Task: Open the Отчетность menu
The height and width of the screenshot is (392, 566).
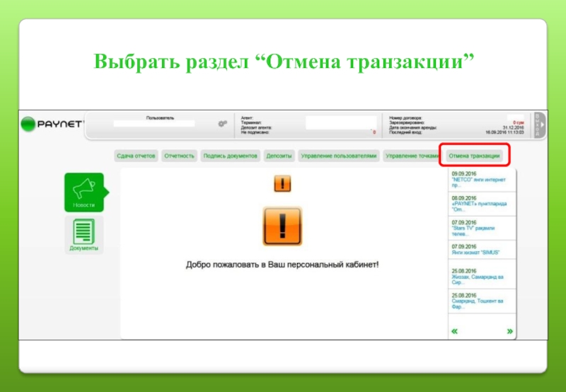Action: point(179,156)
